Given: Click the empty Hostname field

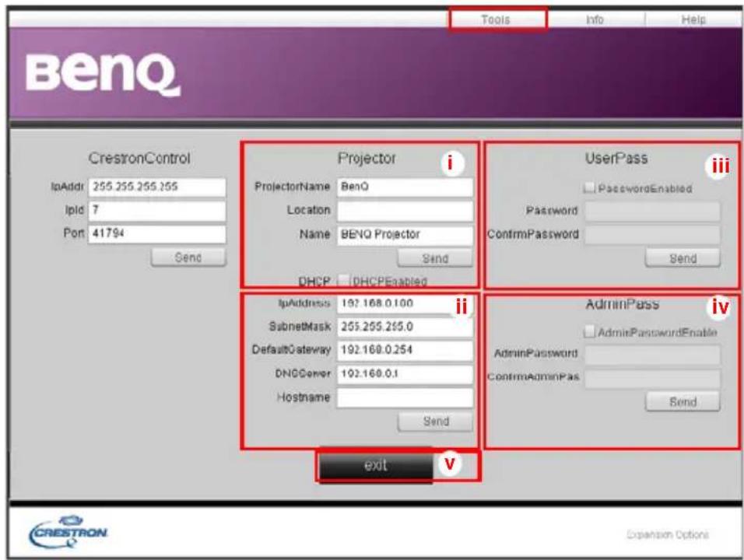Looking at the screenshot, I should tap(405, 397).
